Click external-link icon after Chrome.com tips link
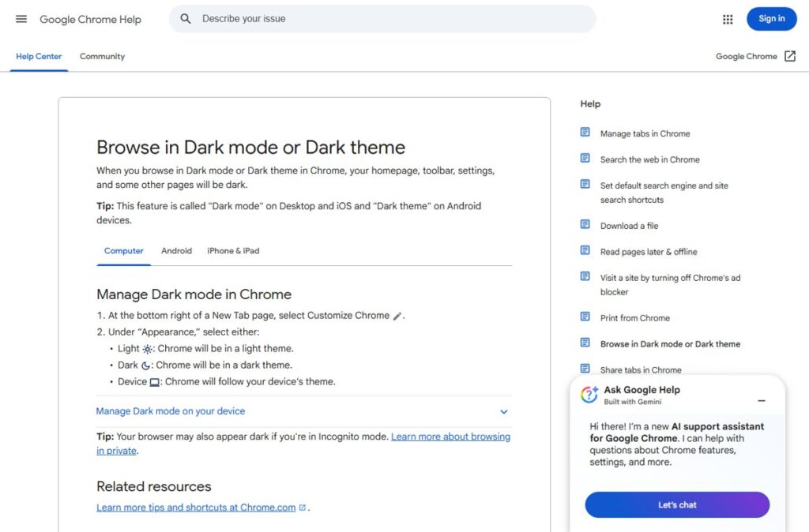 click(x=303, y=508)
